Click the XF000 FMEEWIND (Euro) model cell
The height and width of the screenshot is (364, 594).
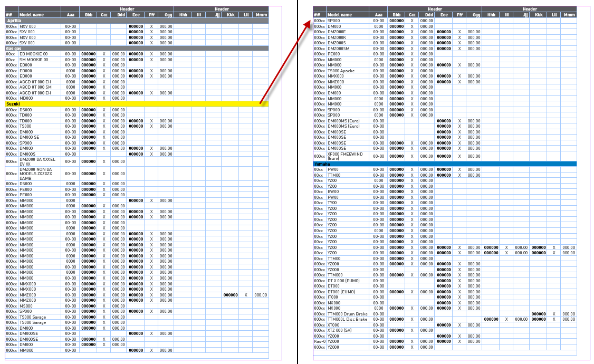click(348, 156)
